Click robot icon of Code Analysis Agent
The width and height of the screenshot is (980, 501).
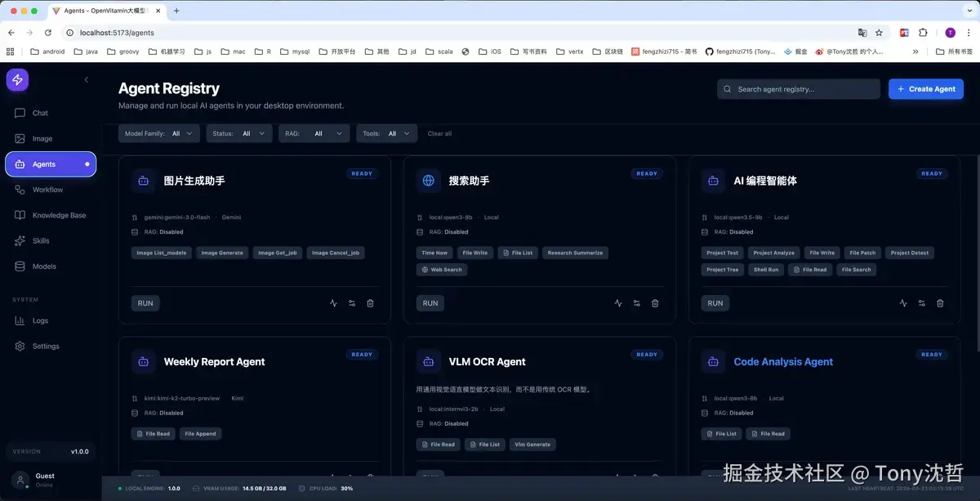pyautogui.click(x=714, y=361)
